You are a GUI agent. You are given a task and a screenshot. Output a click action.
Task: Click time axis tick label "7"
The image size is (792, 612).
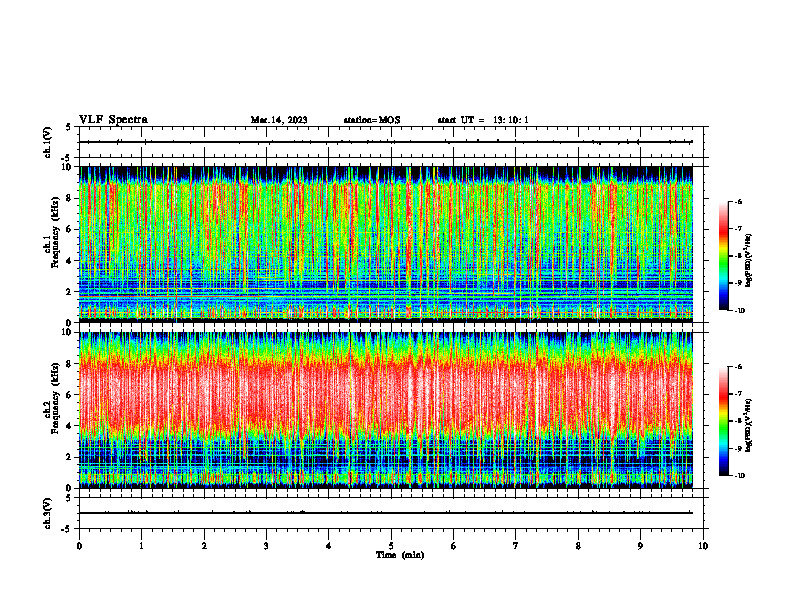click(516, 546)
